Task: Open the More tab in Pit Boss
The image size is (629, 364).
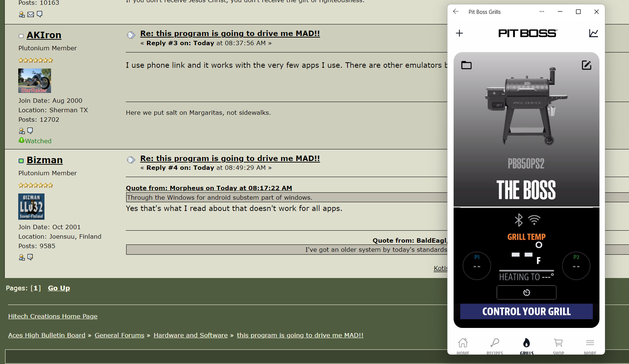Action: coord(590,346)
